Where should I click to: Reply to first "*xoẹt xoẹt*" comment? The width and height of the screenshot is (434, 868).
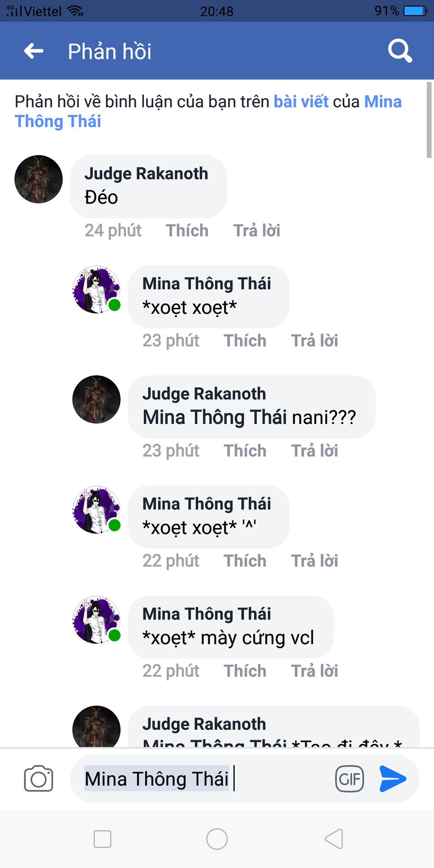click(315, 341)
